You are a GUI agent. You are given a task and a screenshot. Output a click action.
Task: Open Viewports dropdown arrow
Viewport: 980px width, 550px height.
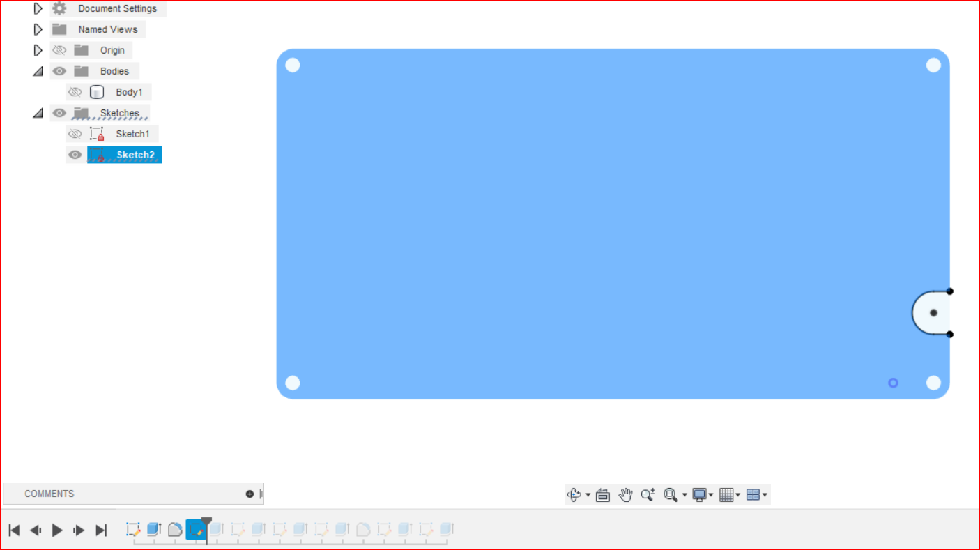pyautogui.click(x=765, y=496)
